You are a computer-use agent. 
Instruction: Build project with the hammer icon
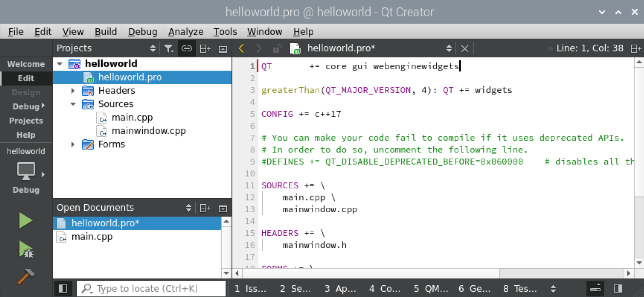(x=26, y=276)
